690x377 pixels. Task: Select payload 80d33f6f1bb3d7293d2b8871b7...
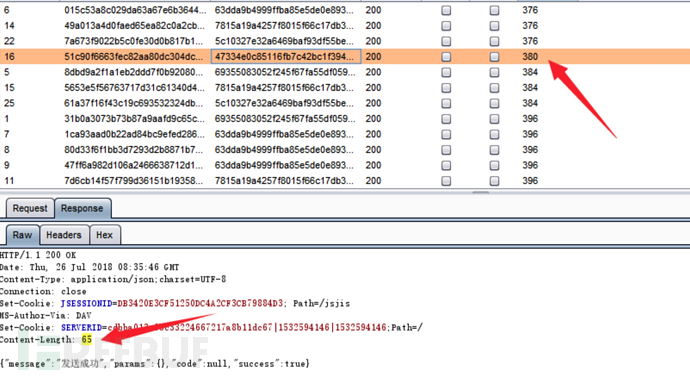pyautogui.click(x=134, y=150)
